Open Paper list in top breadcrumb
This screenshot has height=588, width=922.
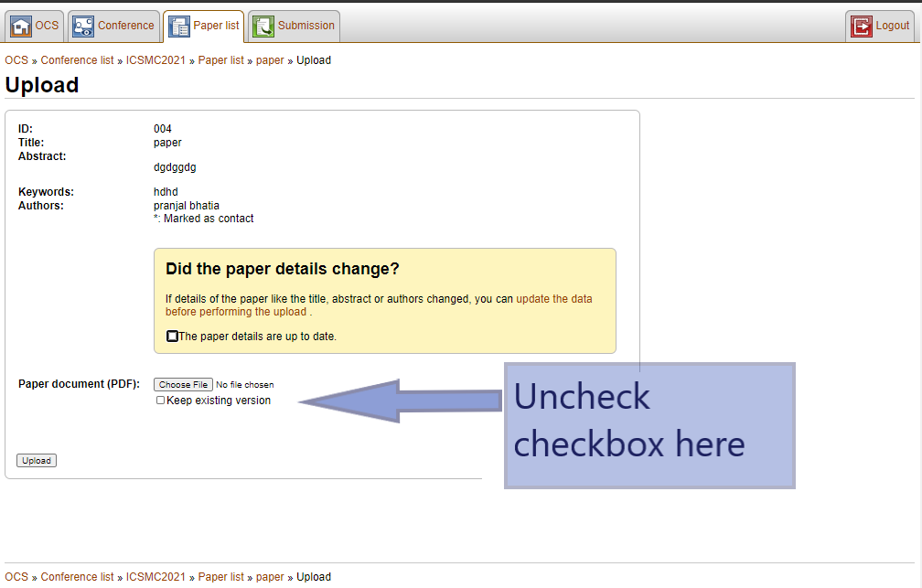coord(220,60)
